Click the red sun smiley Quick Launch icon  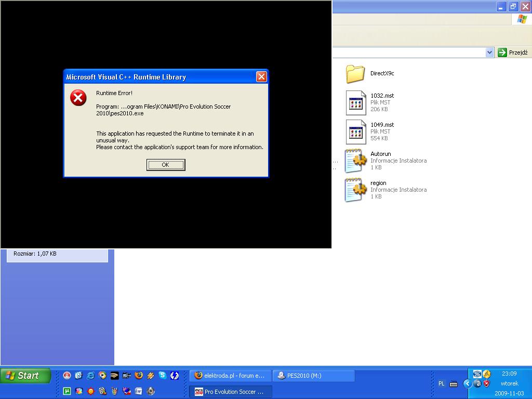pyautogui.click(x=90, y=391)
